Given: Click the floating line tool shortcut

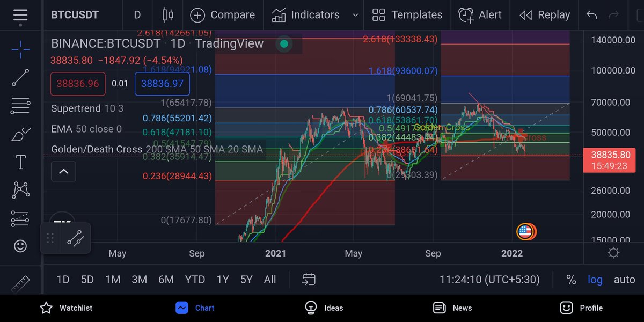Looking at the screenshot, I should (75, 238).
